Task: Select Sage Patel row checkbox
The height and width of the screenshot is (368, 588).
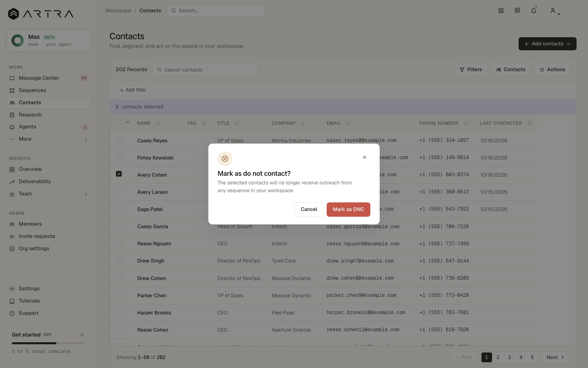Action: [x=119, y=209]
